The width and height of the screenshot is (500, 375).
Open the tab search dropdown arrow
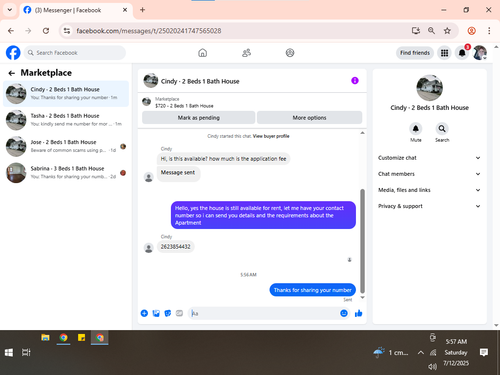pyautogui.click(x=10, y=10)
